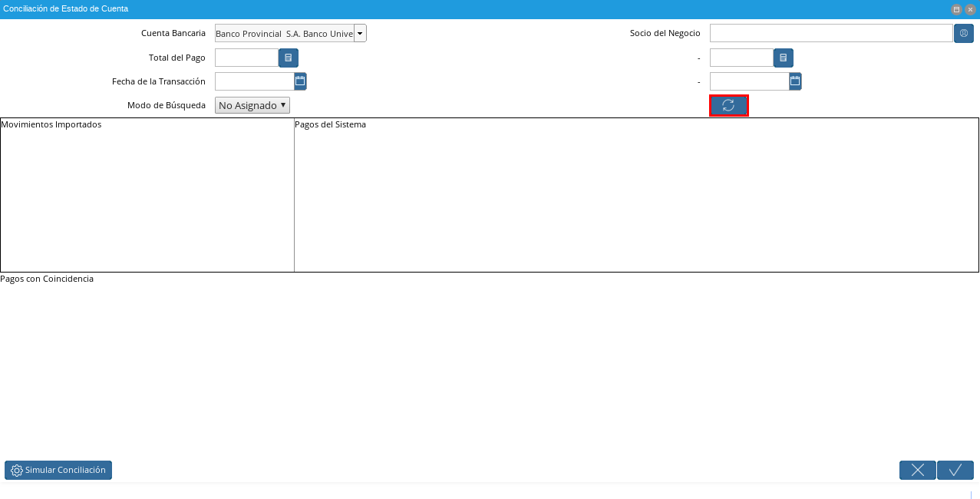Click the Fecha de la Transacción label
Image resolution: width=980 pixels, height=499 pixels.
tap(159, 81)
